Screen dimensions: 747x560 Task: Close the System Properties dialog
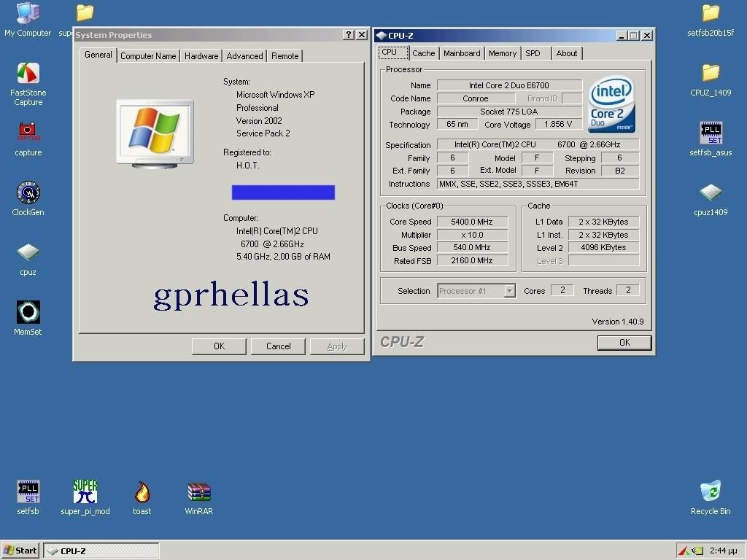(362, 35)
